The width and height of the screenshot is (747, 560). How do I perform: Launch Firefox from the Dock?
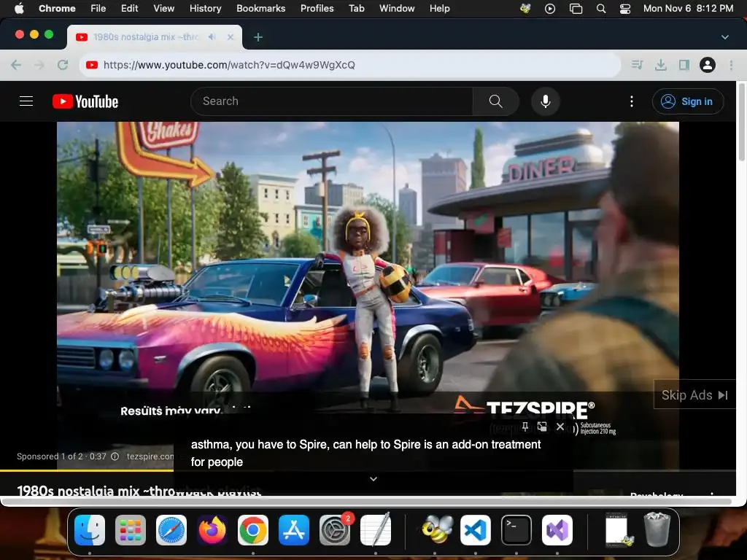pos(212,530)
